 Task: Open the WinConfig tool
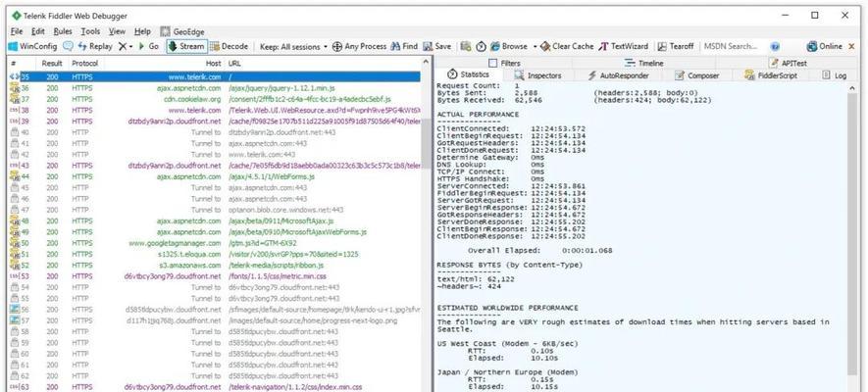[32, 46]
